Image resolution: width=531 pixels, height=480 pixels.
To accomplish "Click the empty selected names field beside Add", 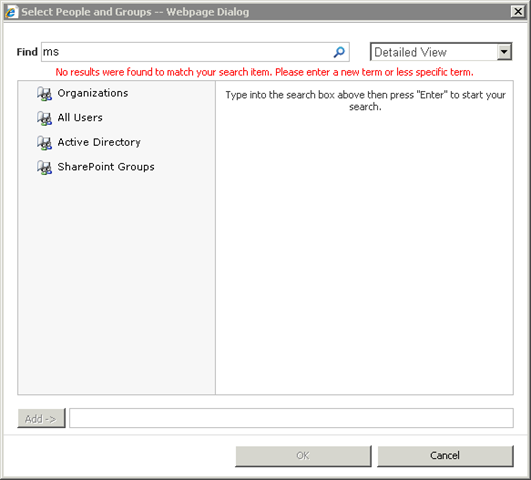I will coord(291,418).
